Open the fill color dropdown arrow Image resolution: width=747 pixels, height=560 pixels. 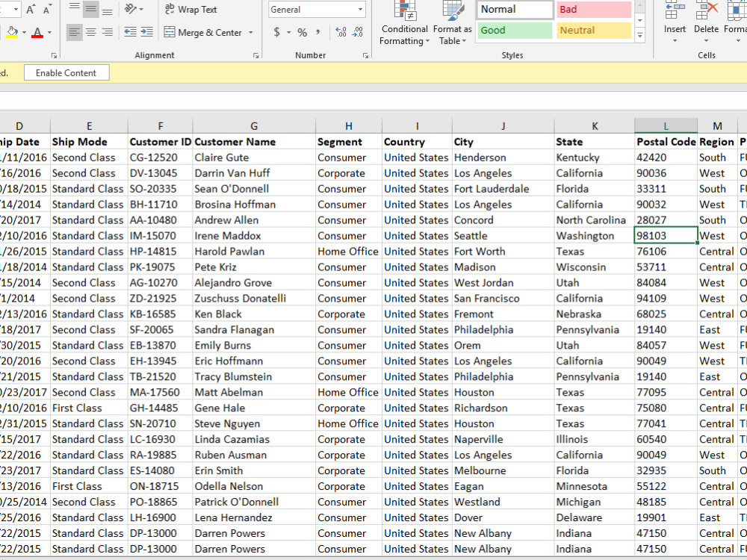(x=24, y=32)
